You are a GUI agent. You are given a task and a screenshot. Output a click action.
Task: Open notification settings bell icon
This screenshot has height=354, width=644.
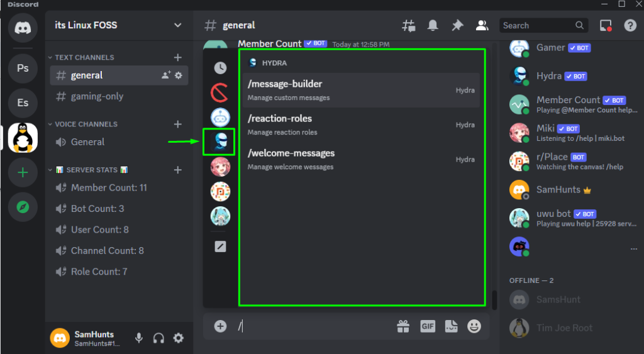click(x=433, y=25)
